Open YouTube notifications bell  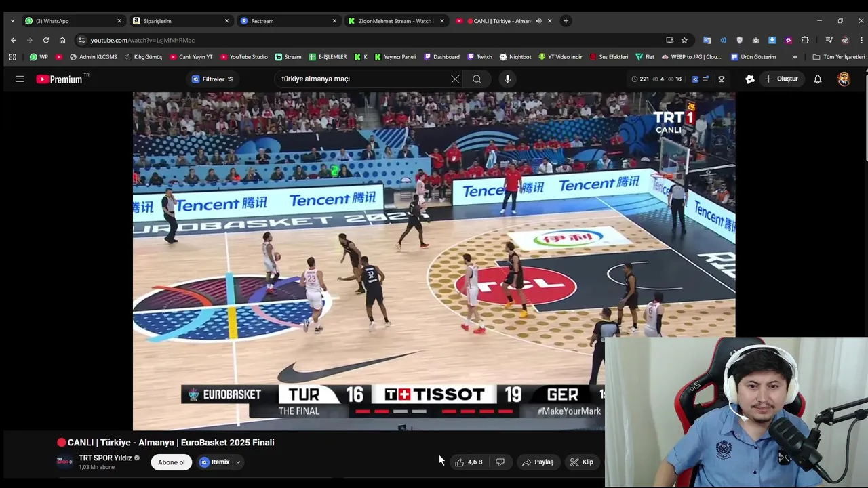coord(818,79)
